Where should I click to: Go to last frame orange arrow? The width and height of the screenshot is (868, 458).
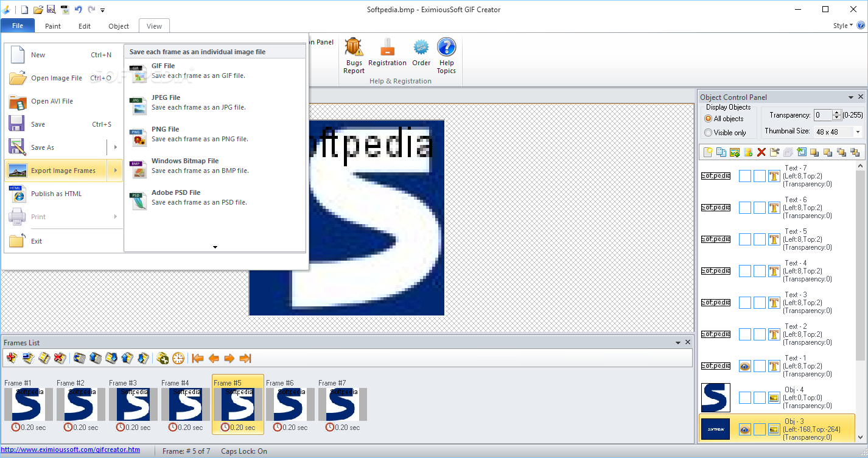tap(245, 358)
